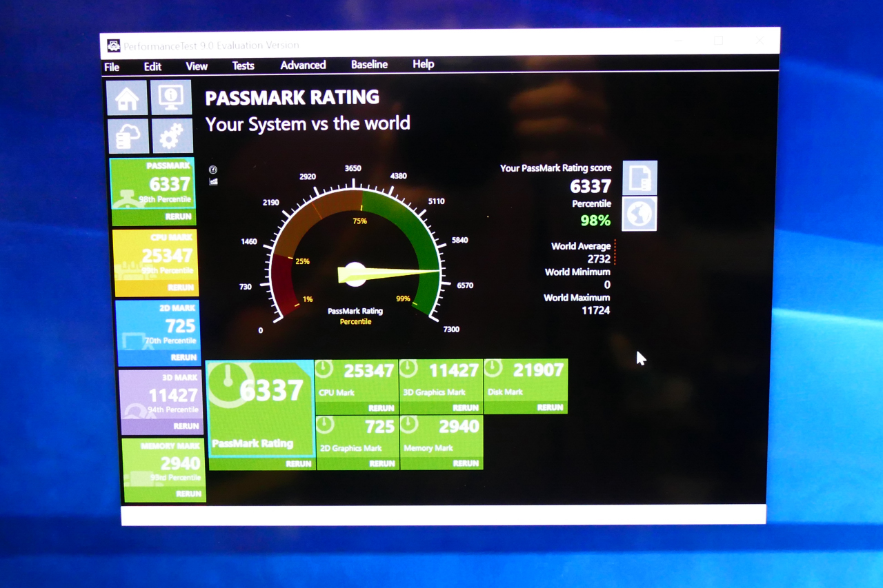
Task: Click the 'PassMark Rating Percentile' gauge label
Action: [355, 316]
